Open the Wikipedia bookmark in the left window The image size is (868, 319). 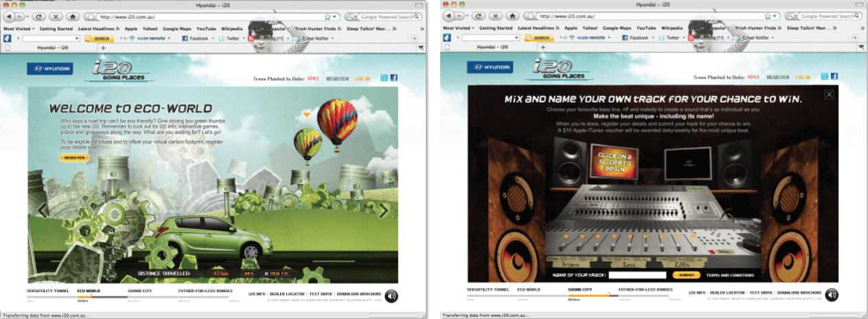coord(231,28)
